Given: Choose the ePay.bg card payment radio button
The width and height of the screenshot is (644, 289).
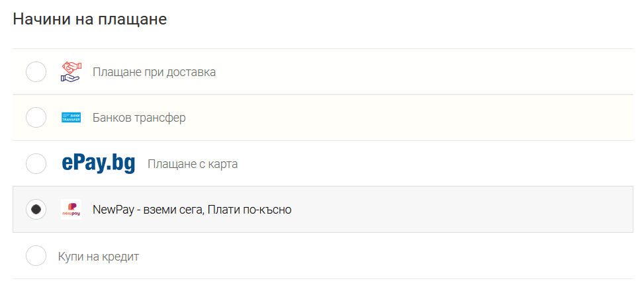Looking at the screenshot, I should click(x=36, y=164).
